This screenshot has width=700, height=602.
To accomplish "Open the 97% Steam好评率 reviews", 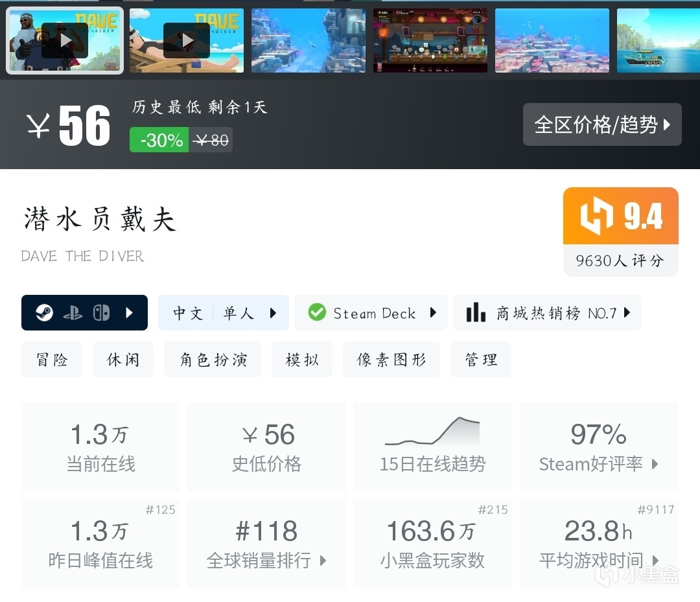I will 599,447.
